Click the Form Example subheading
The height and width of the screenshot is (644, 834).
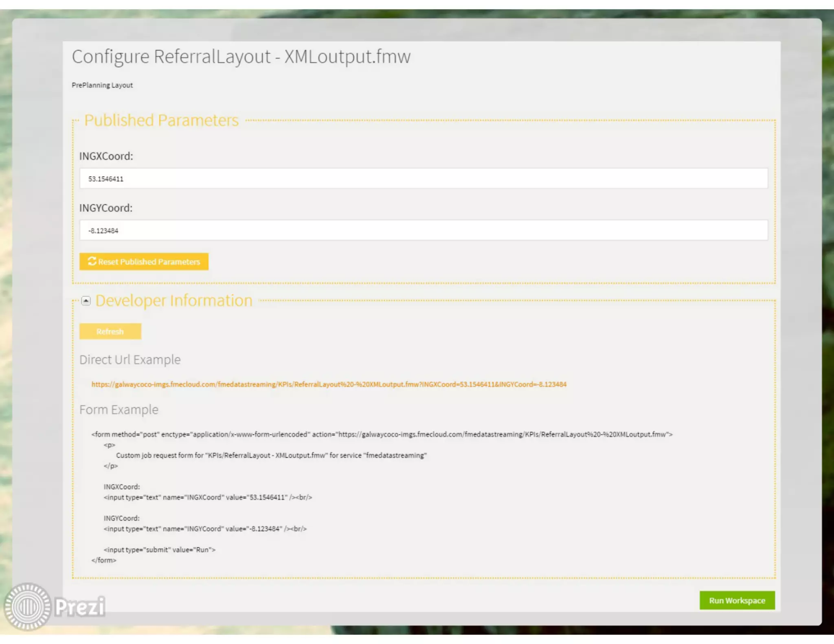coord(119,410)
